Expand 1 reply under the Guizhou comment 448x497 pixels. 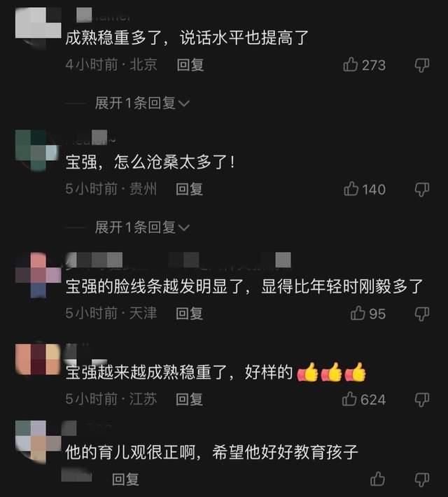coord(142,227)
